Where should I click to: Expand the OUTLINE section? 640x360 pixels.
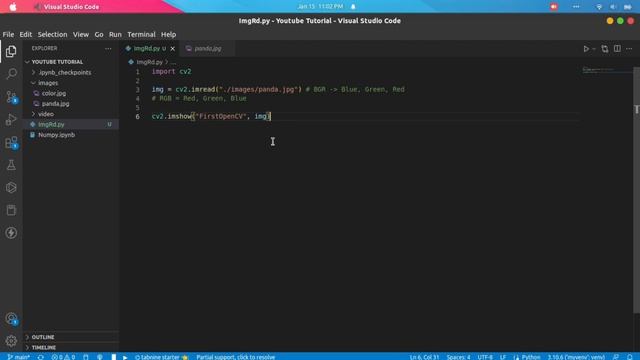tap(71, 337)
